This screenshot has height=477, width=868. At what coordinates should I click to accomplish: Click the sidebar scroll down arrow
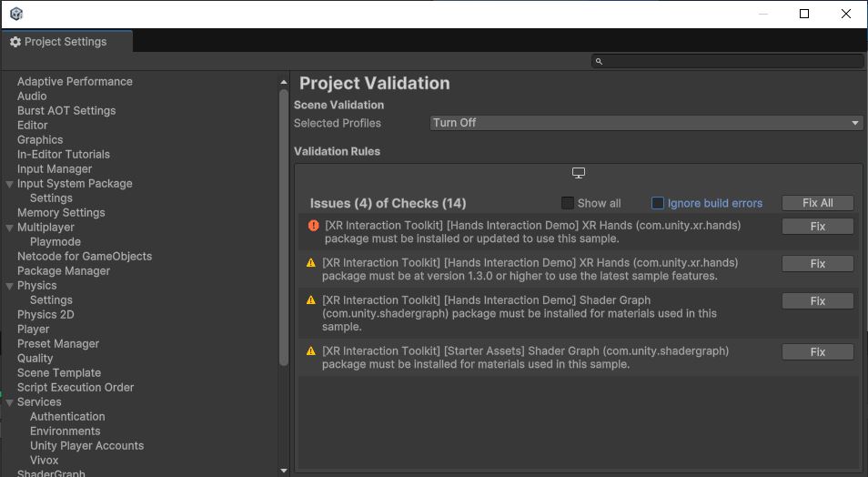click(284, 470)
